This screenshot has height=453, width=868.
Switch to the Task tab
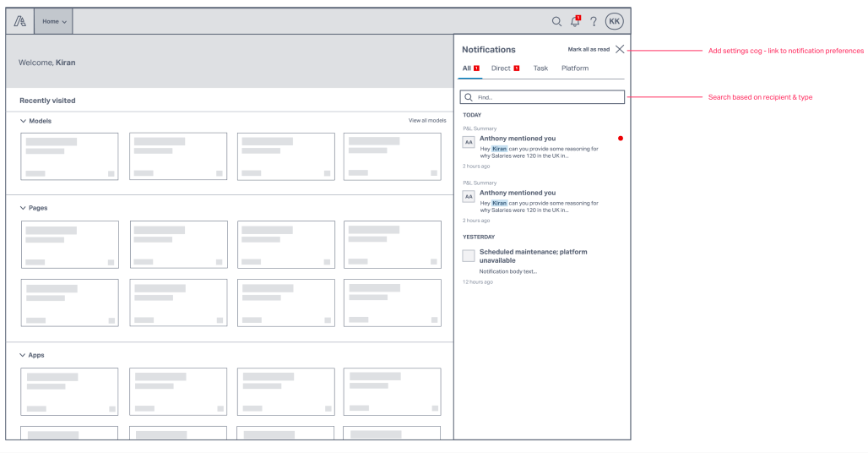[x=540, y=68]
